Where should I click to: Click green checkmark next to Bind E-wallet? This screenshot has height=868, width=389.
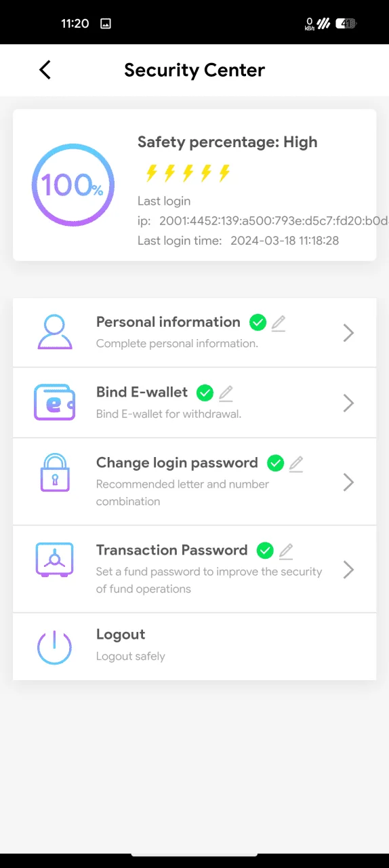coord(205,393)
